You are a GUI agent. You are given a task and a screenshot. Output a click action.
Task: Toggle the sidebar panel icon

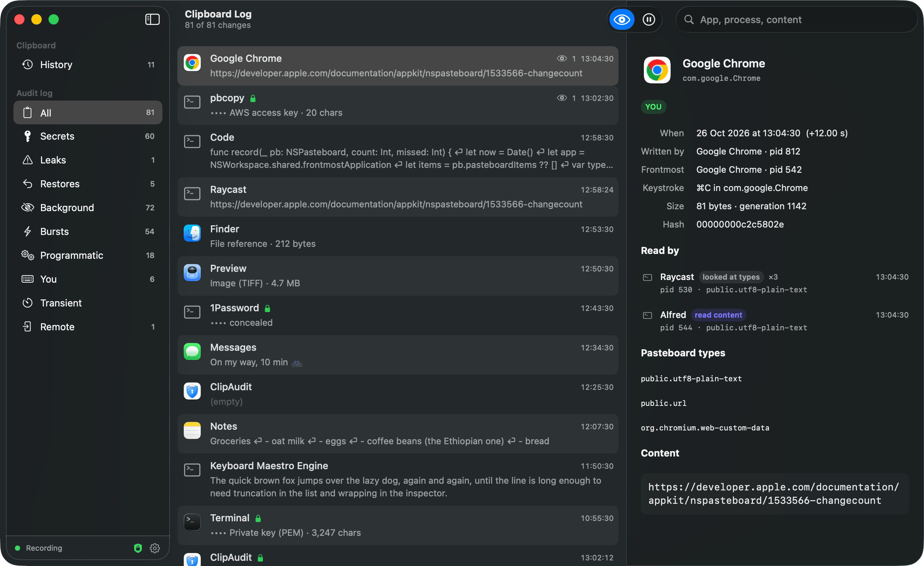(x=152, y=19)
